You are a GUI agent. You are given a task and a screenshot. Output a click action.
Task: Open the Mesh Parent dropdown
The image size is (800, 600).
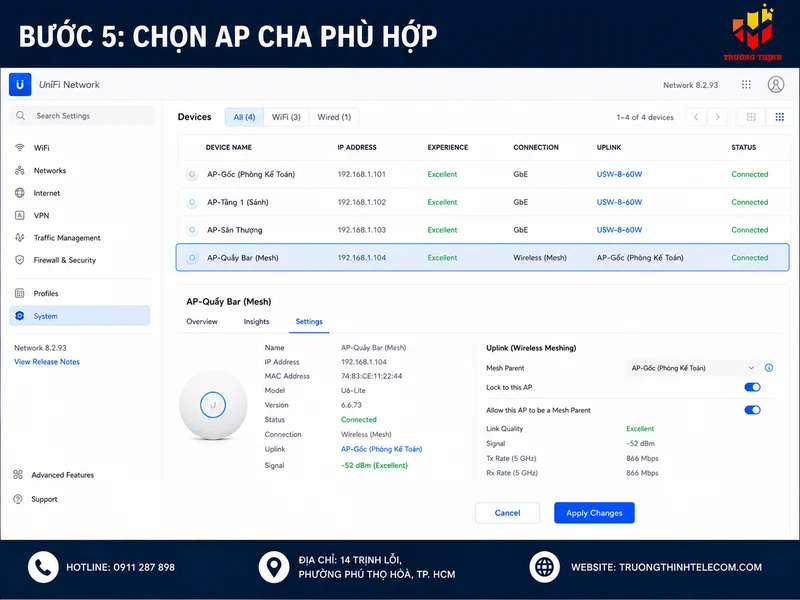(692, 368)
